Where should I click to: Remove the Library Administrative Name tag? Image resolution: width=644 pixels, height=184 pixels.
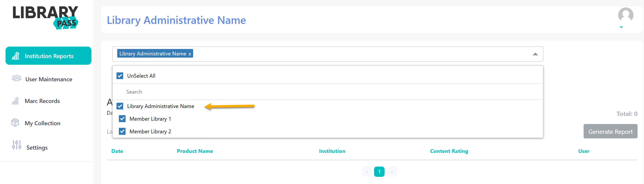(x=190, y=54)
